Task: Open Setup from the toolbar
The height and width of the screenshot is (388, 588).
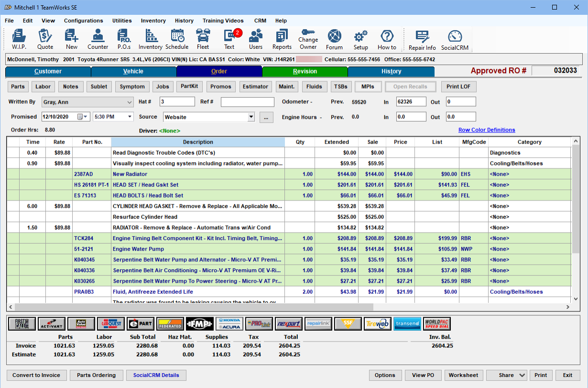Action: point(360,39)
